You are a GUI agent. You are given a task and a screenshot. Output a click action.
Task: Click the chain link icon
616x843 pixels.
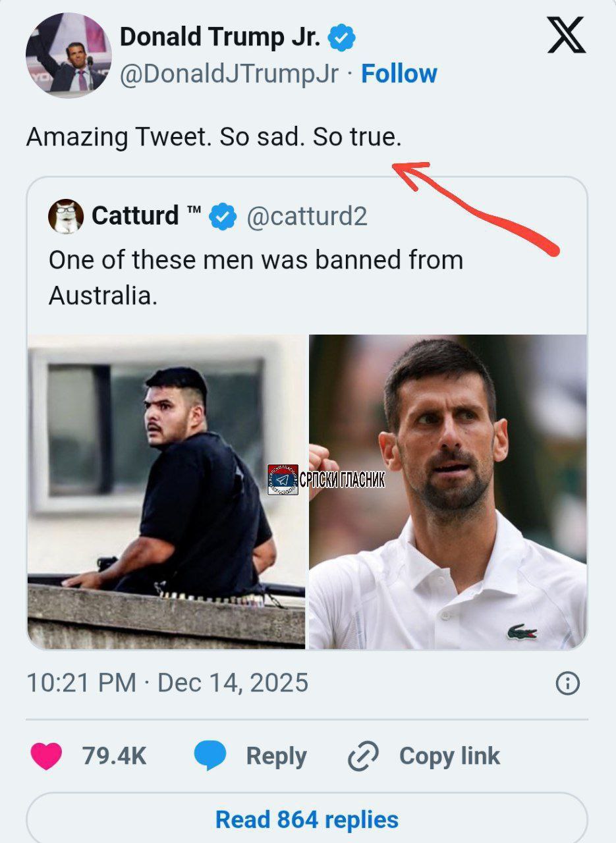pyautogui.click(x=364, y=755)
